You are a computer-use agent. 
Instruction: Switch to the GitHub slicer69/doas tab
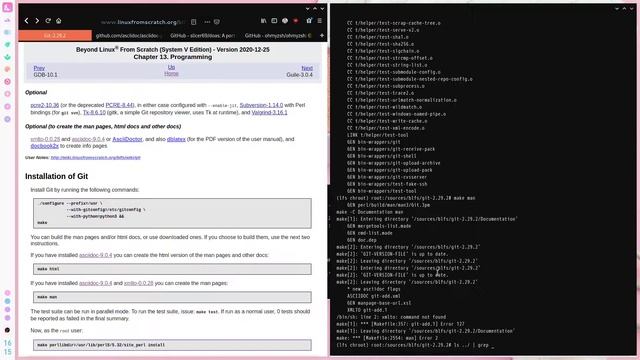(x=203, y=36)
